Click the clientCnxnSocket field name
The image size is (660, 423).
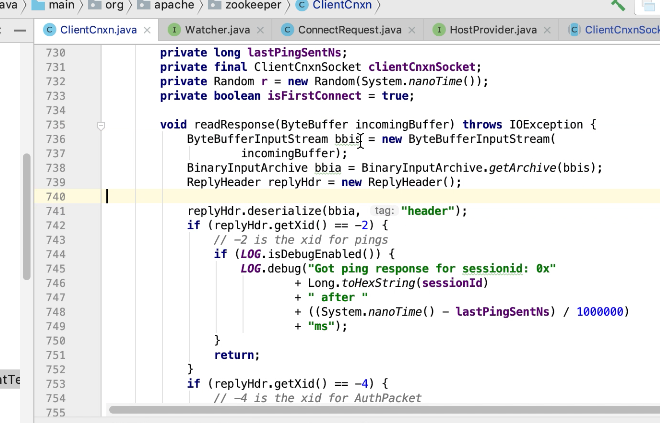tap(422, 67)
